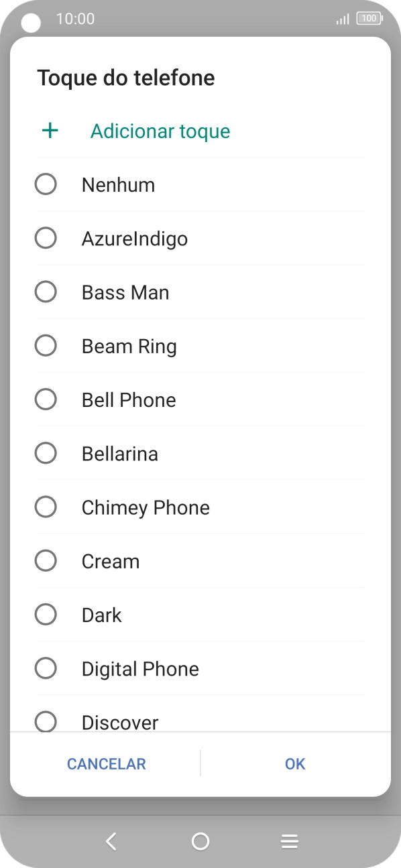Tap the back navigation arrow
The height and width of the screenshot is (868, 401).
pyautogui.click(x=111, y=840)
